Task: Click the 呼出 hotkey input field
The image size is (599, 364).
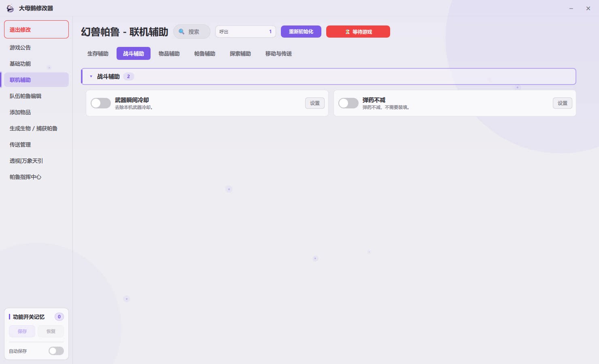Action: pyautogui.click(x=246, y=32)
